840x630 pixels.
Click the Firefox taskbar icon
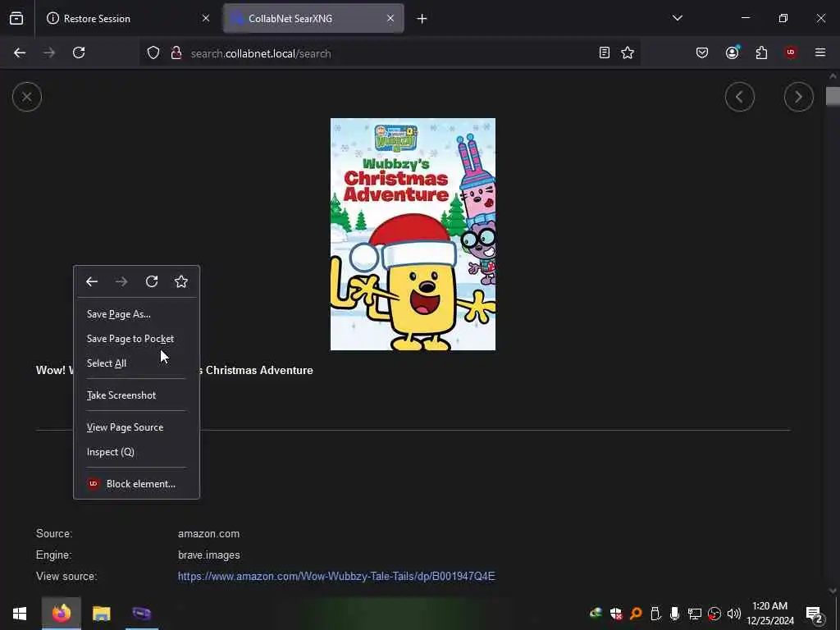point(61,613)
